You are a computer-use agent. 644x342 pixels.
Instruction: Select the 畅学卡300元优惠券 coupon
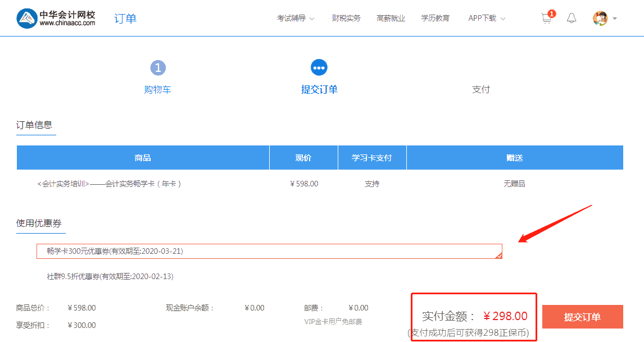(269, 251)
